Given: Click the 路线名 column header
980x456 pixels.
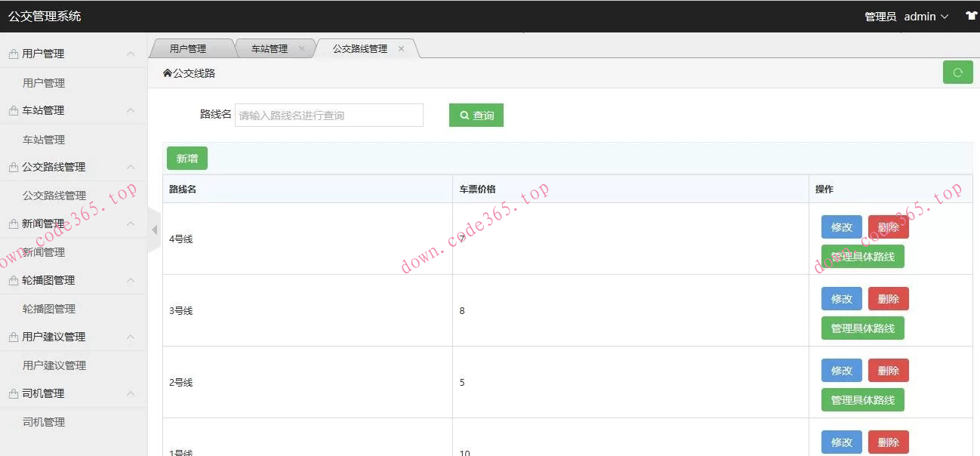Looking at the screenshot, I should [307, 189].
